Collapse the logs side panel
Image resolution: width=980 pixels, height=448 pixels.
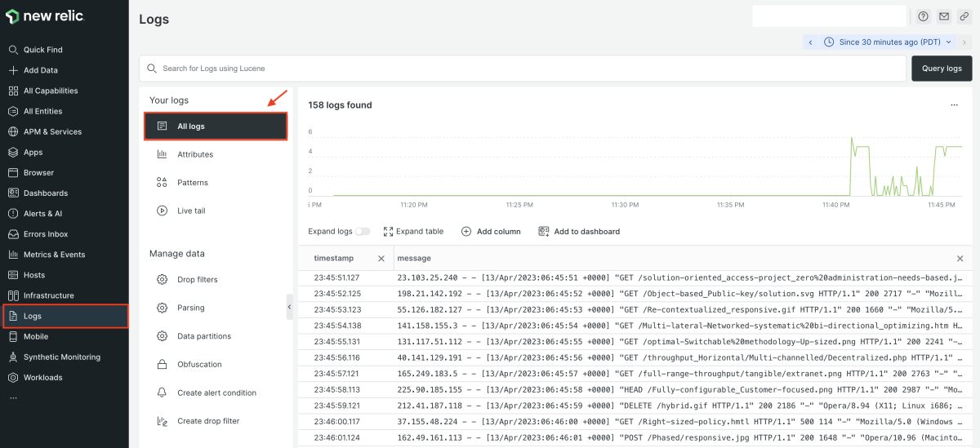pyautogui.click(x=289, y=307)
